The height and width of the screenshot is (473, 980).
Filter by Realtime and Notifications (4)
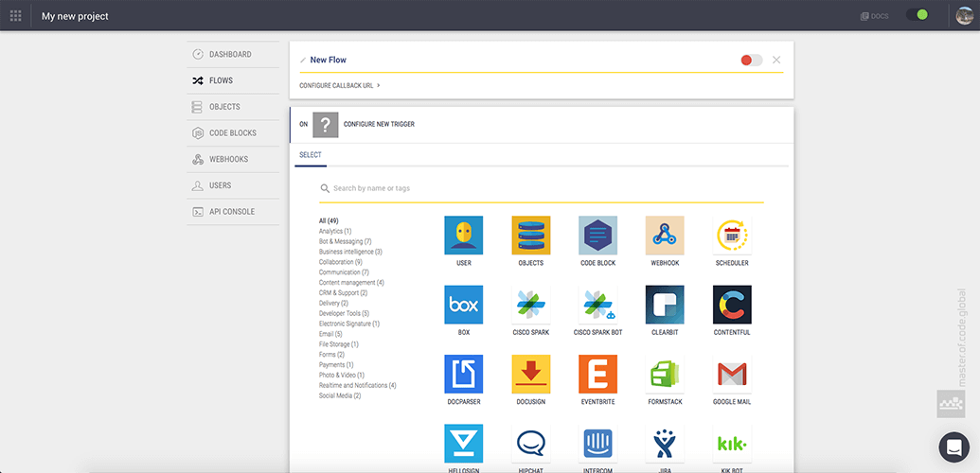point(358,386)
